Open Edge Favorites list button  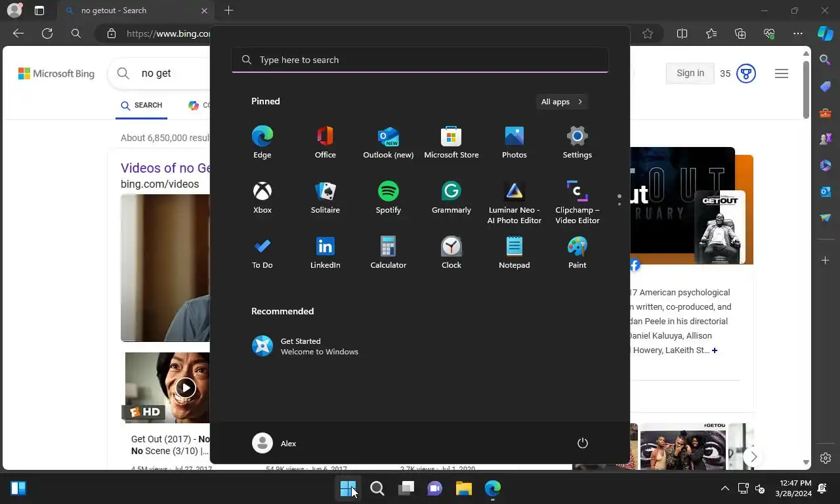pyautogui.click(x=711, y=33)
